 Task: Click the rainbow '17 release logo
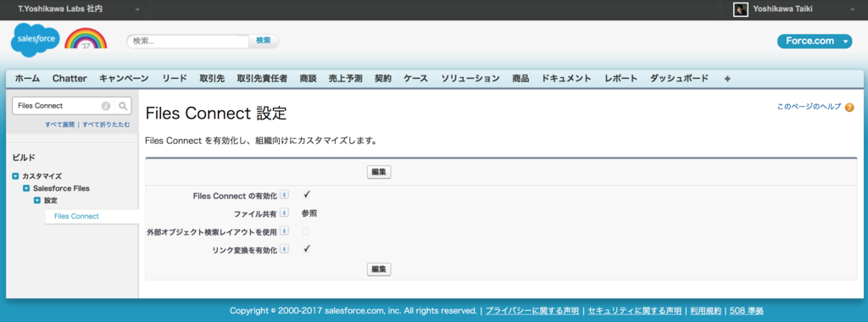point(86,39)
